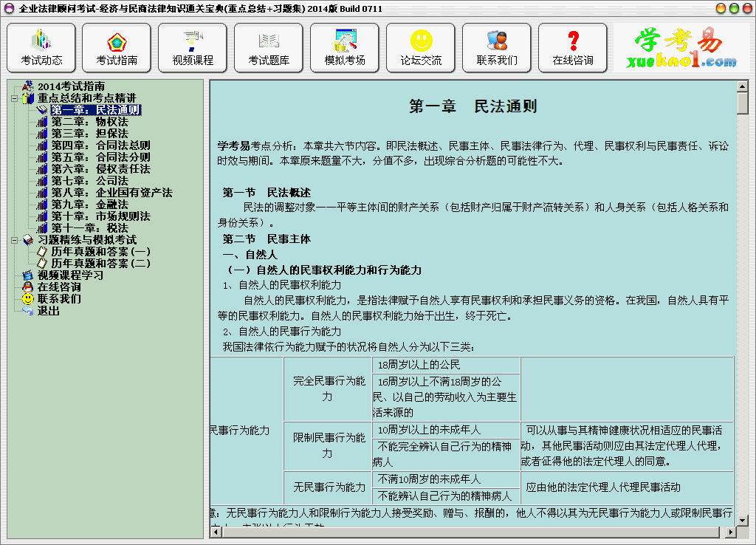Click the heading 第一章 民法通则

[473, 106]
